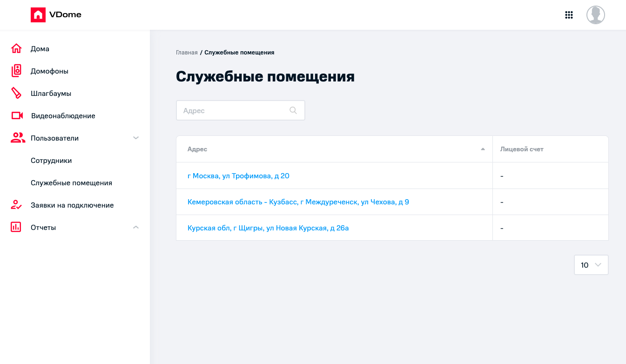
Task: Expand the Отчеты menu chevron
Action: (136, 227)
